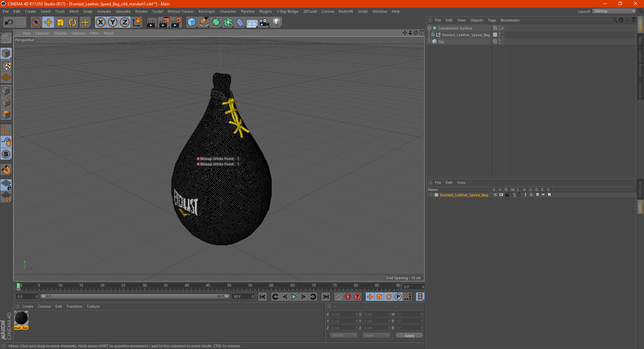Click the timeline range slider bar

click(135, 297)
